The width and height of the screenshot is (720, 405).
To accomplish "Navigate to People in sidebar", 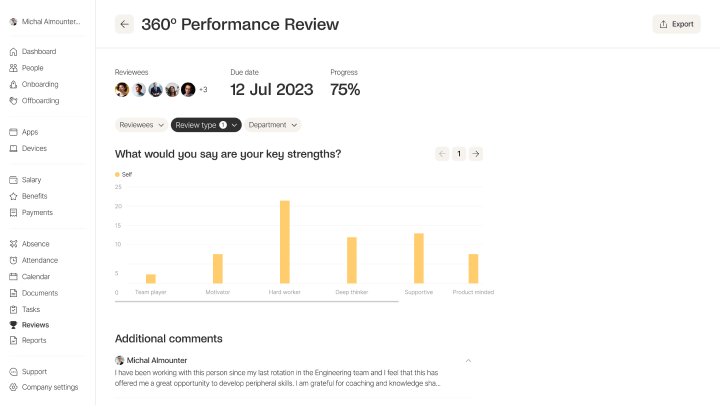I will coord(32,68).
